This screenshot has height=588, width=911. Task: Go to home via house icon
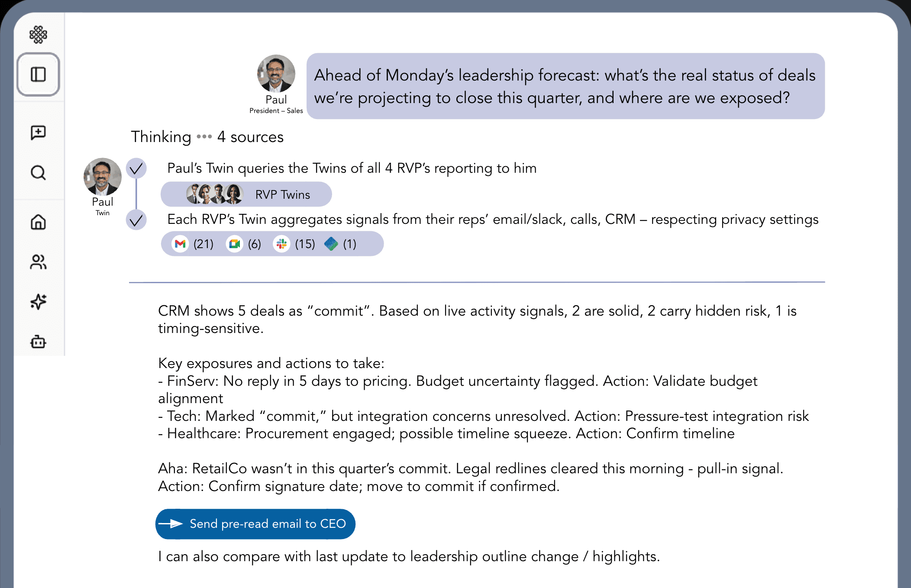(38, 222)
